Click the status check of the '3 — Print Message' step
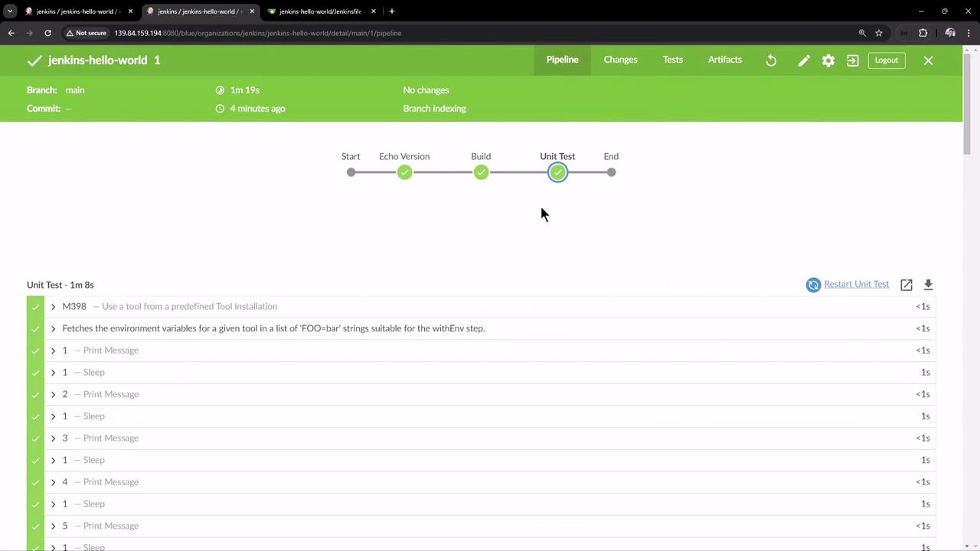The width and height of the screenshot is (980, 551). click(x=35, y=439)
